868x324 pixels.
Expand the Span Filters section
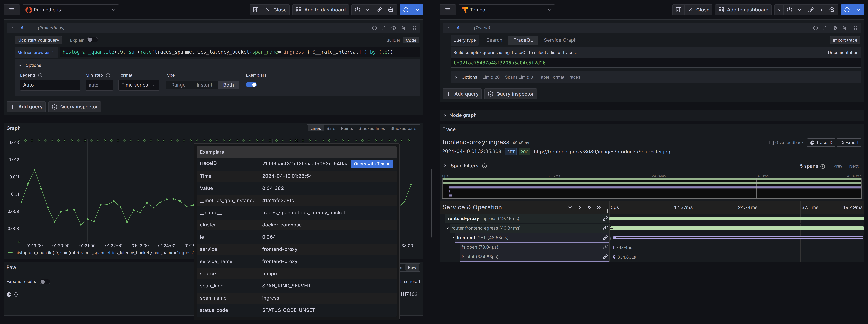coord(464,166)
